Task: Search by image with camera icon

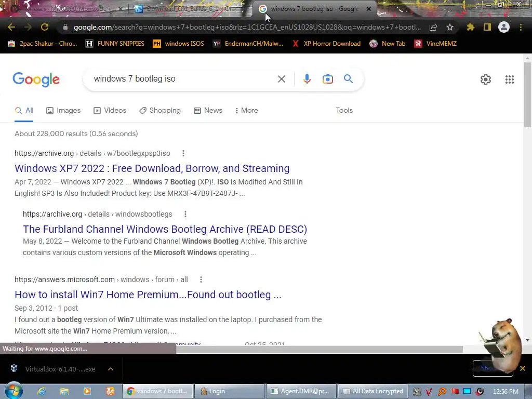Action: (x=327, y=79)
